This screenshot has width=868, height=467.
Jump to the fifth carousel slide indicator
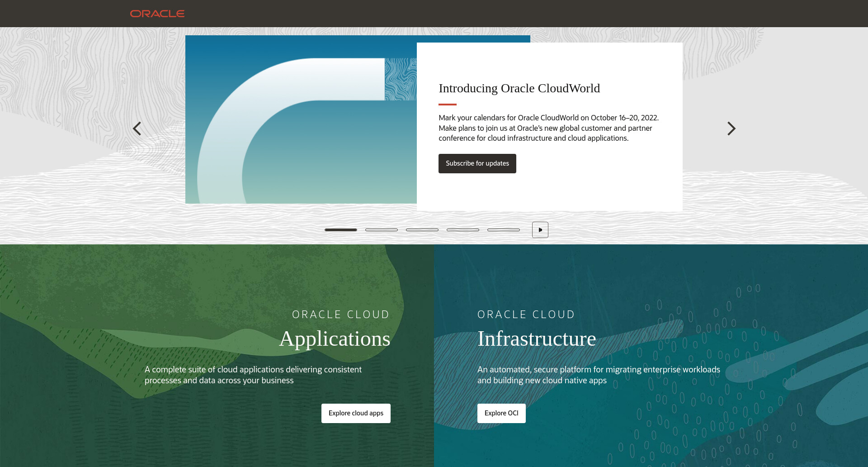click(x=504, y=230)
